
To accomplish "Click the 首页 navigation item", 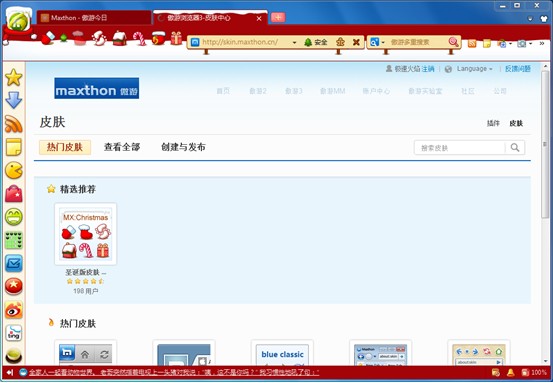I will tap(223, 91).
